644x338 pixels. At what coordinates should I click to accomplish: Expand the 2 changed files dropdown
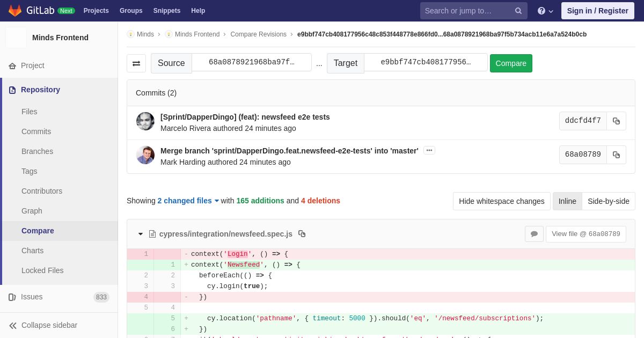click(x=188, y=201)
